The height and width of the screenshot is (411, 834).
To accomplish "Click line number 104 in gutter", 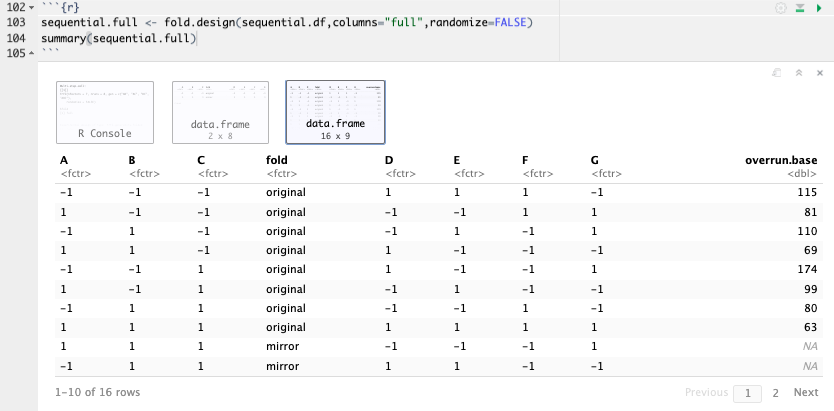I will point(15,38).
